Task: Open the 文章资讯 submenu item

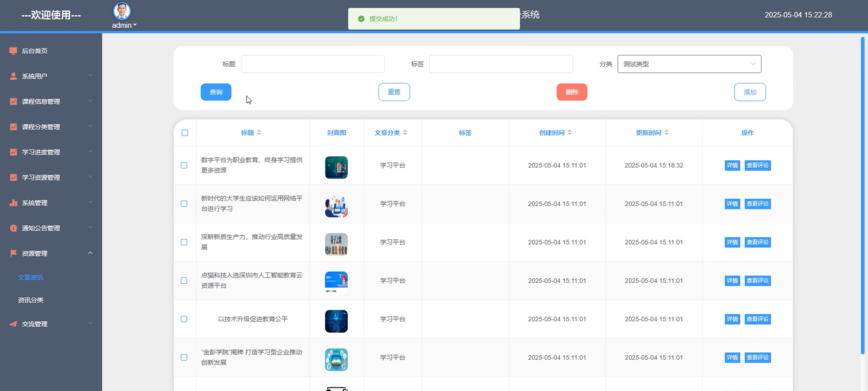Action: [x=31, y=277]
